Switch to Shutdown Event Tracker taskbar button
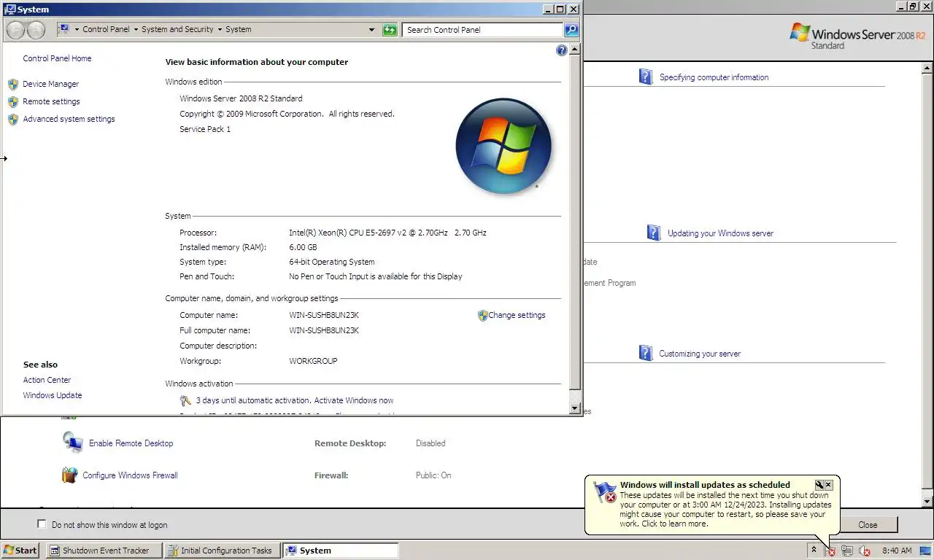Screen dimensions: 934x560 104,551
